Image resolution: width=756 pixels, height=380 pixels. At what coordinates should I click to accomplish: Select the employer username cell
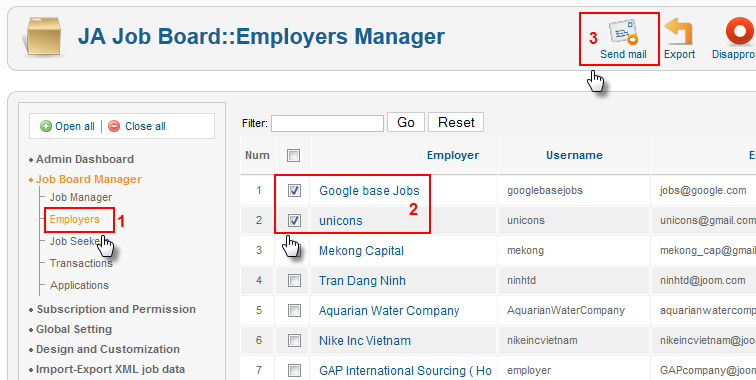click(529, 370)
